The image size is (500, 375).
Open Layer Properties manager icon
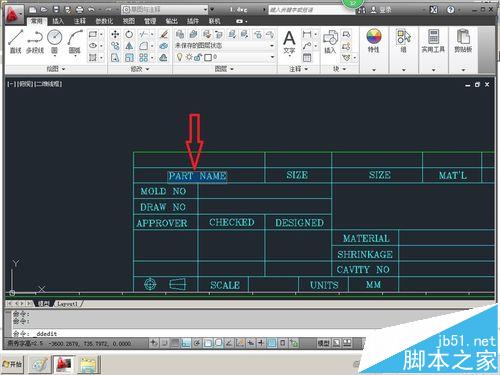pyautogui.click(x=180, y=34)
